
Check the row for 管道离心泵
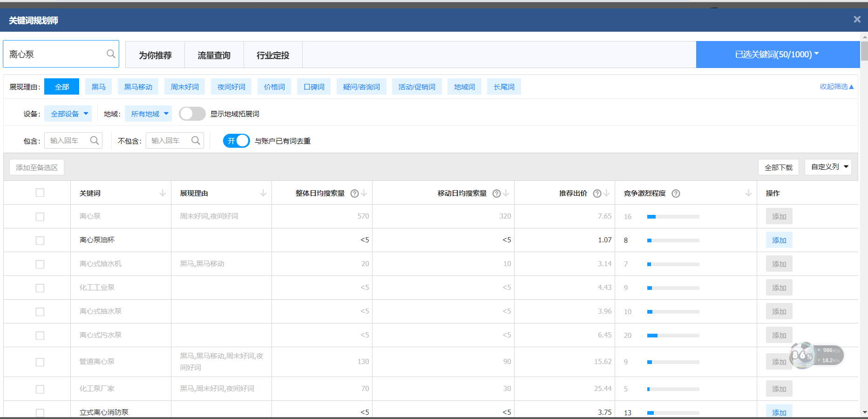point(40,362)
